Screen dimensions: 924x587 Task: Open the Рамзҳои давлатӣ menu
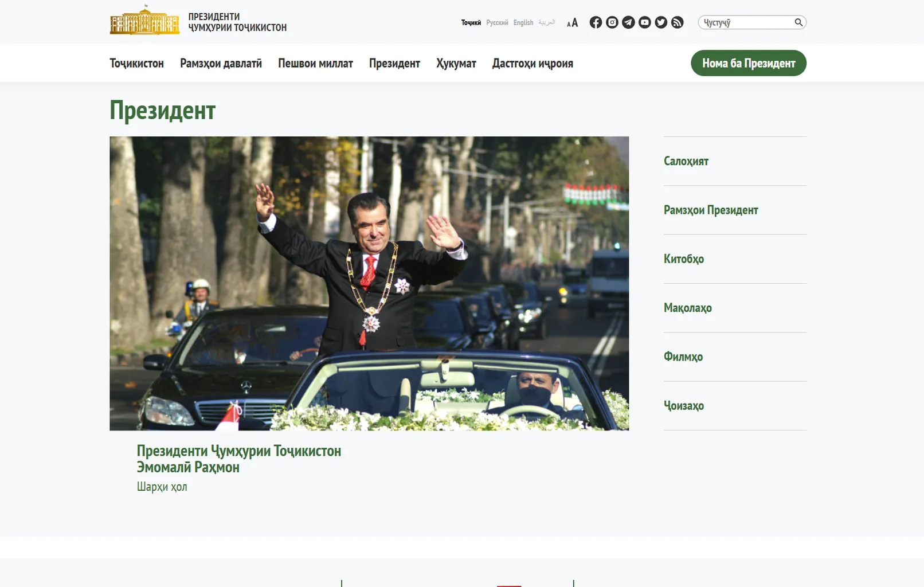point(221,63)
